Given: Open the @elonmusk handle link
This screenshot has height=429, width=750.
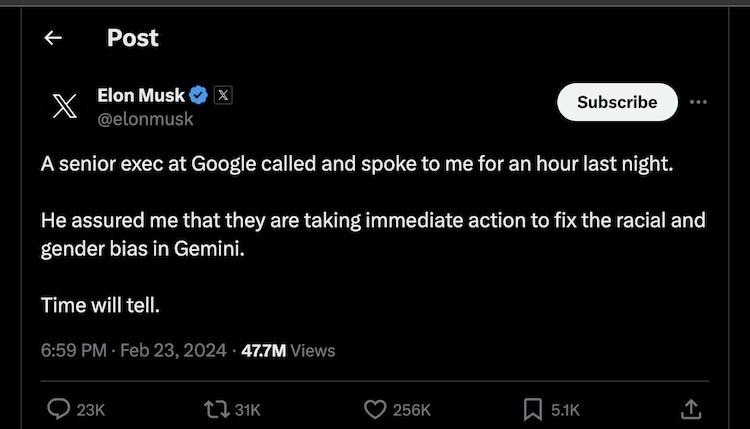Looking at the screenshot, I should [x=145, y=119].
